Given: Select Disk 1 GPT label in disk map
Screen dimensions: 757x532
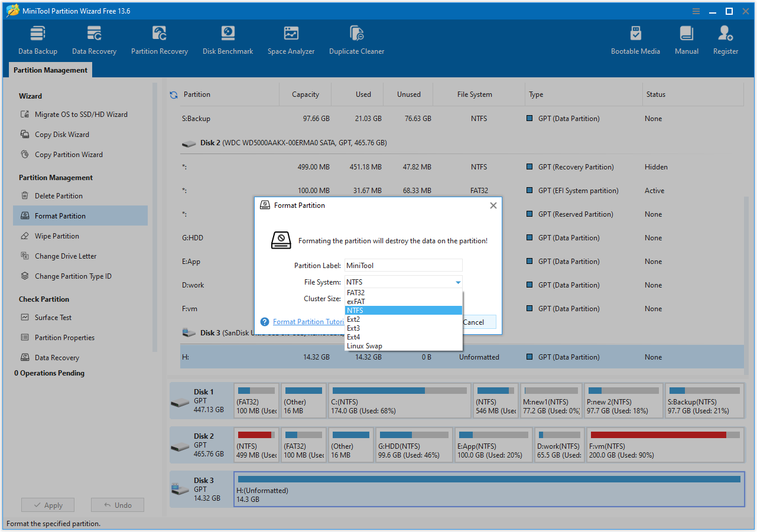Looking at the screenshot, I should pos(201,401).
